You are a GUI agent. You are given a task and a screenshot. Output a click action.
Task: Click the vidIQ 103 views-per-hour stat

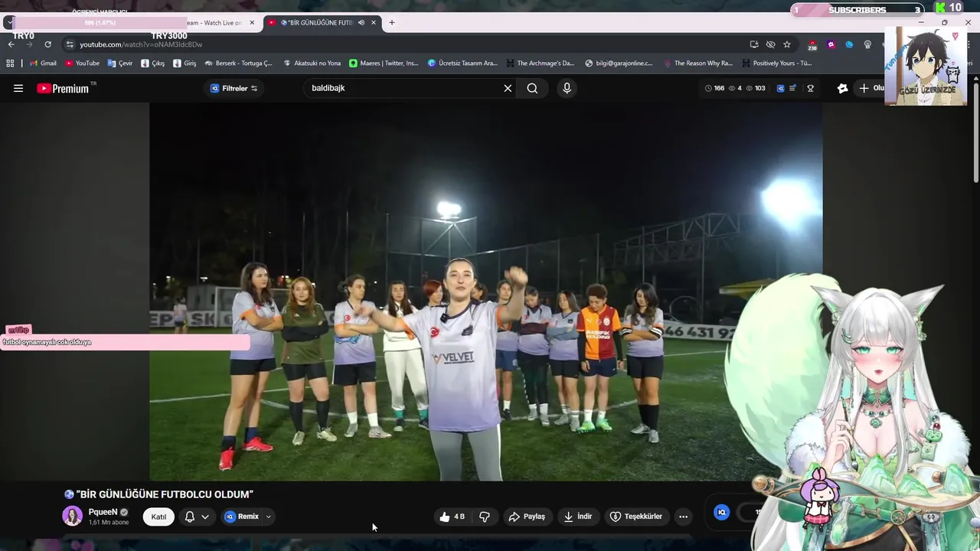point(755,88)
